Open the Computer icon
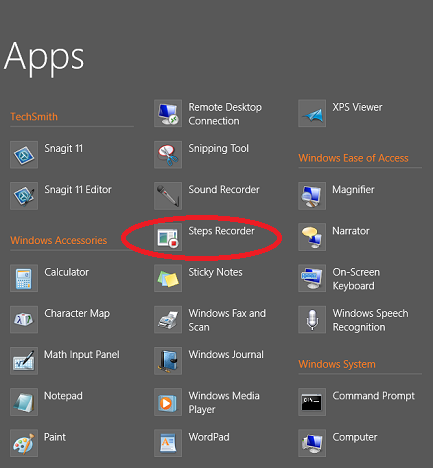The width and height of the screenshot is (433, 468). [312, 443]
